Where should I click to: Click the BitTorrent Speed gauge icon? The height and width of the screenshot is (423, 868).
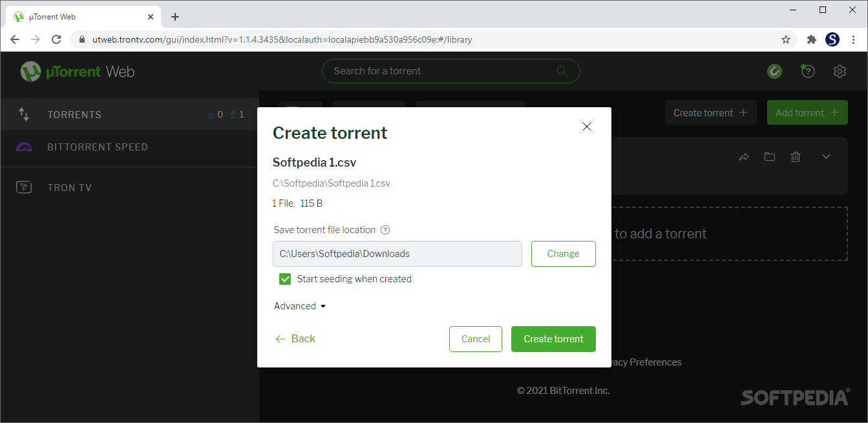24,147
